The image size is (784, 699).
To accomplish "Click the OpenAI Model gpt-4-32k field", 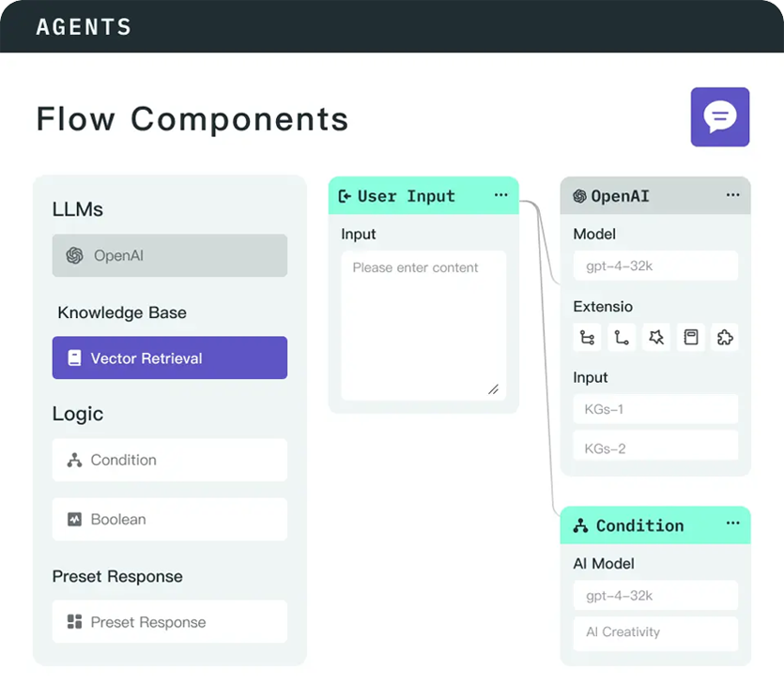I will pos(655,266).
